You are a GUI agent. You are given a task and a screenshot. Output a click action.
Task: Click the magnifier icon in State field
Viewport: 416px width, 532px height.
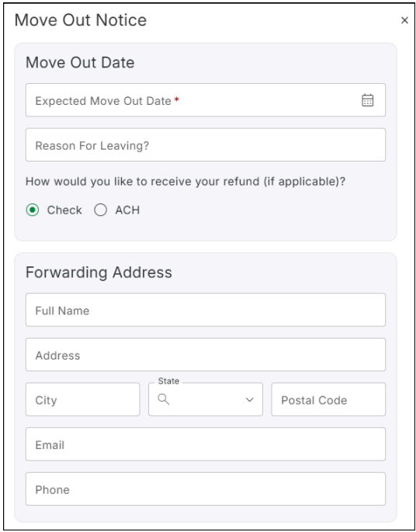[x=164, y=399]
